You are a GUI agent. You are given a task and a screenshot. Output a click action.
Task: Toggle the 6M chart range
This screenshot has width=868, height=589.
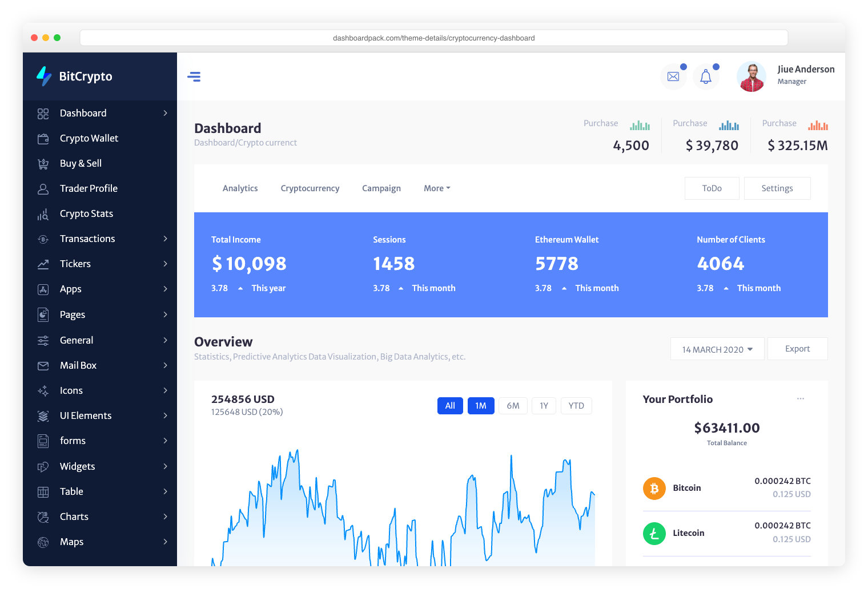[513, 406]
